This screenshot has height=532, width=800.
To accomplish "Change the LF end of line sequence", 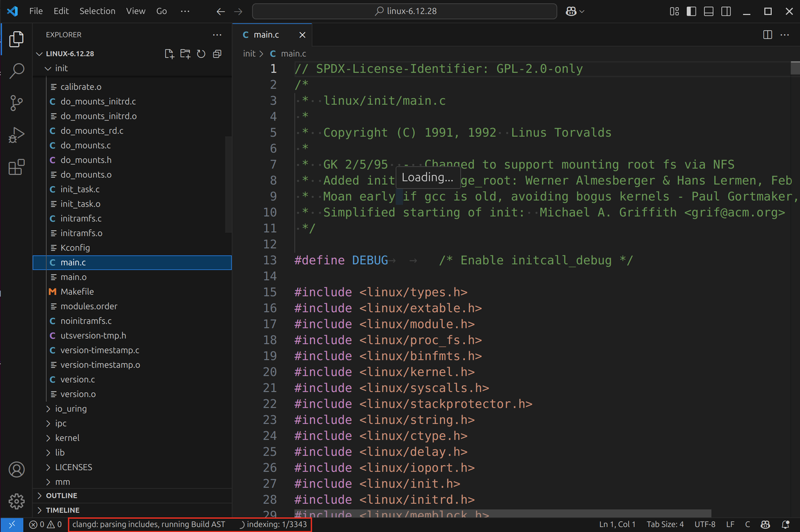I will (730, 525).
